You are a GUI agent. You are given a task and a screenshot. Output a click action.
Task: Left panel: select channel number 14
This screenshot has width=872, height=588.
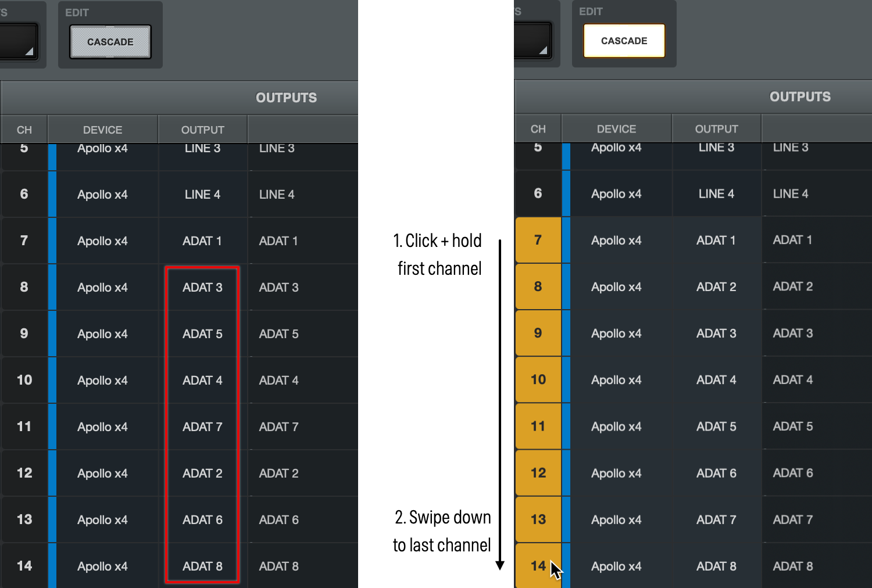pos(24,566)
